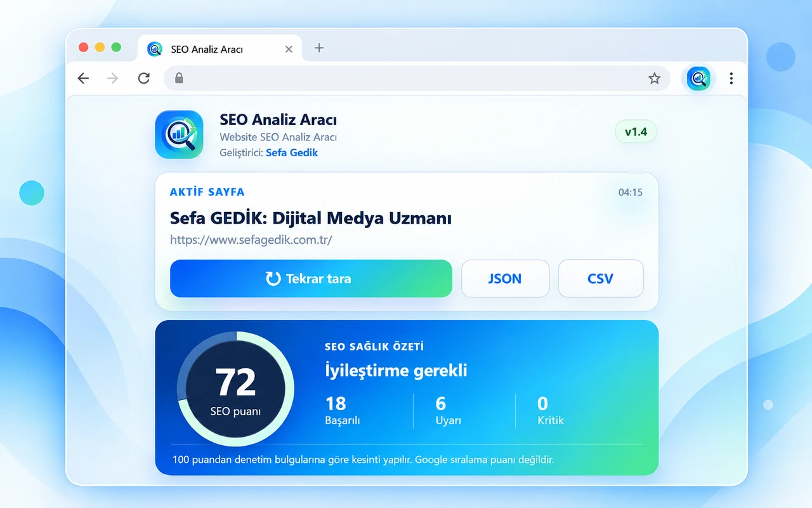Export results with the CSV button

point(601,279)
